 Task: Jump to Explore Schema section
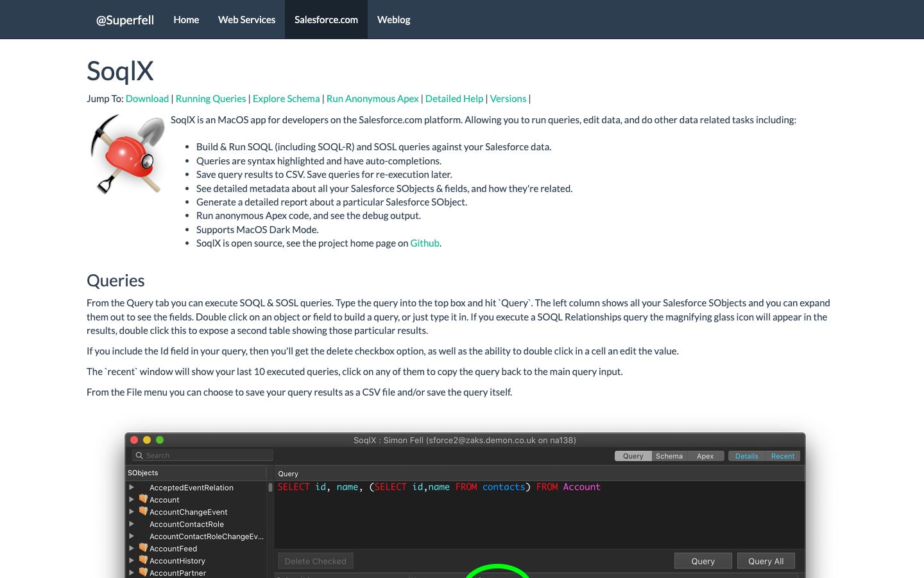pyautogui.click(x=286, y=99)
